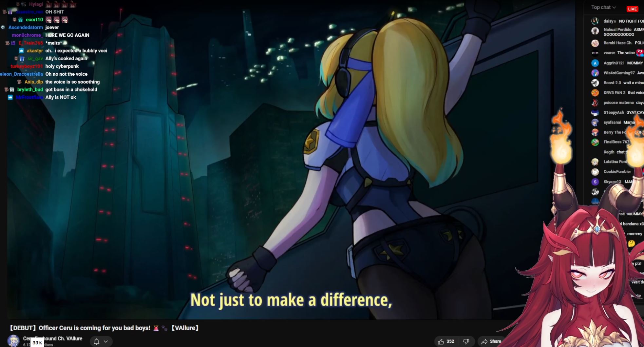The height and width of the screenshot is (347, 644).
Task: Dislike the video with thumbs-down icon
Action: pos(466,341)
